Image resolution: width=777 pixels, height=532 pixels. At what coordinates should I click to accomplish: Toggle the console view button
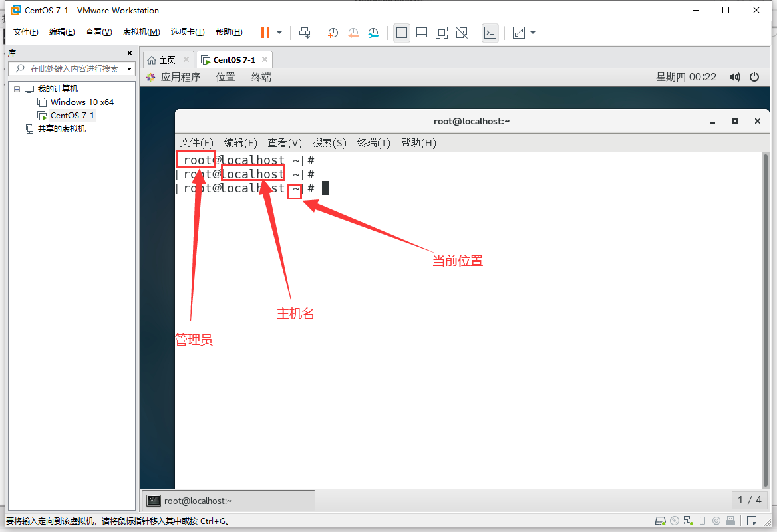490,33
